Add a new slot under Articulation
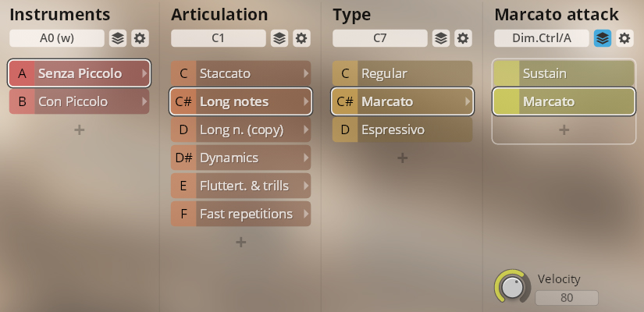 pos(240,243)
